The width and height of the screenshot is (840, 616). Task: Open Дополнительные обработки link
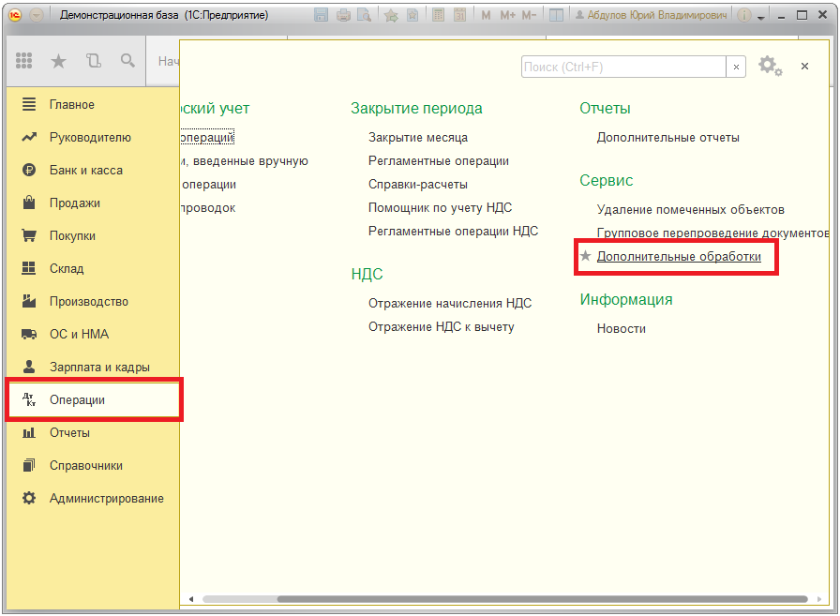[x=679, y=256]
